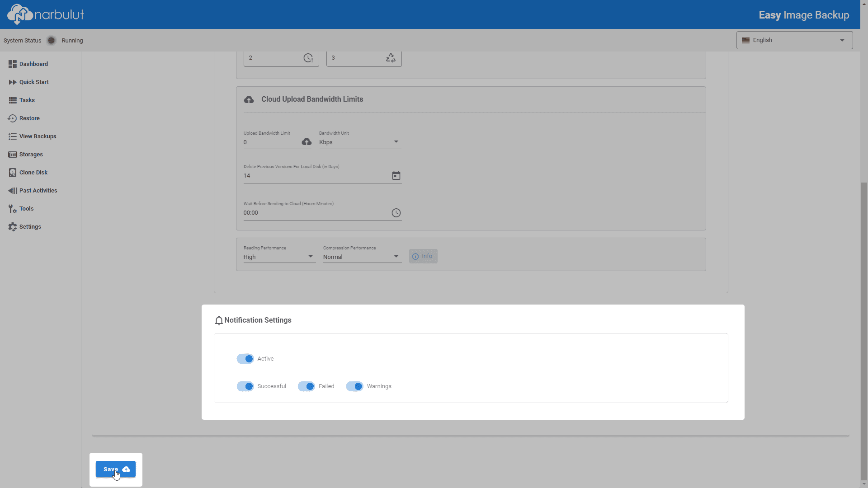Open the clock icon for Wait Before Sending
Image resolution: width=868 pixels, height=488 pixels.
pyautogui.click(x=396, y=213)
